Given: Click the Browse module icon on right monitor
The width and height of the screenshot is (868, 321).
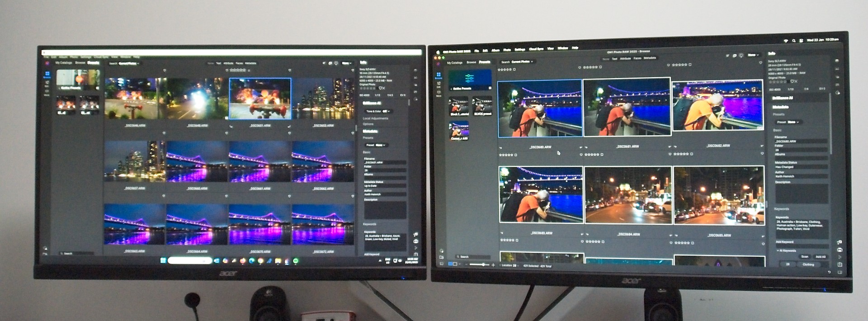Looking at the screenshot, I should [438, 75].
